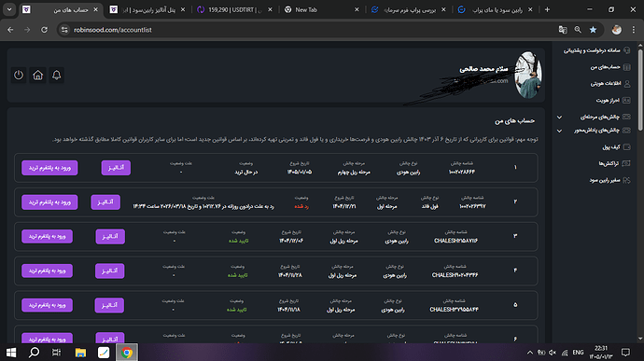Screen dimensions: 644x361
Task: Click آنالیز button for account row 5
Action: coord(109,306)
